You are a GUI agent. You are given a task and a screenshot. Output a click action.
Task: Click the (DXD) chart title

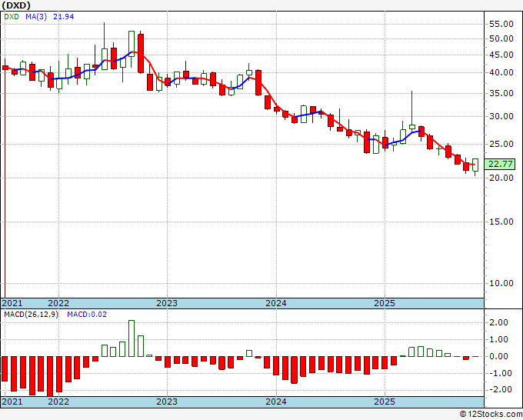click(16, 5)
